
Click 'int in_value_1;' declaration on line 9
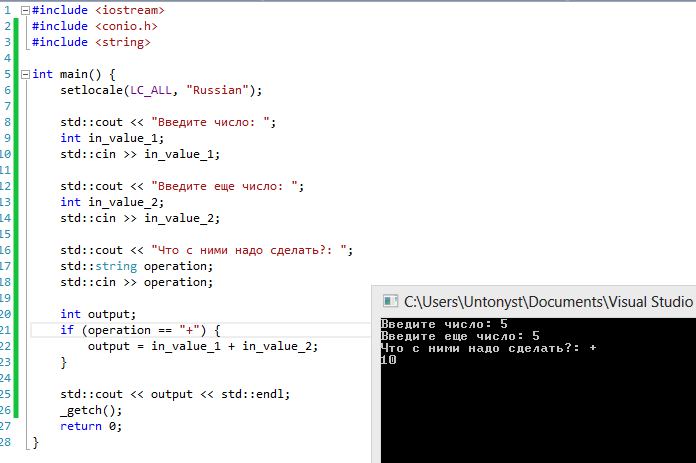click(112, 138)
